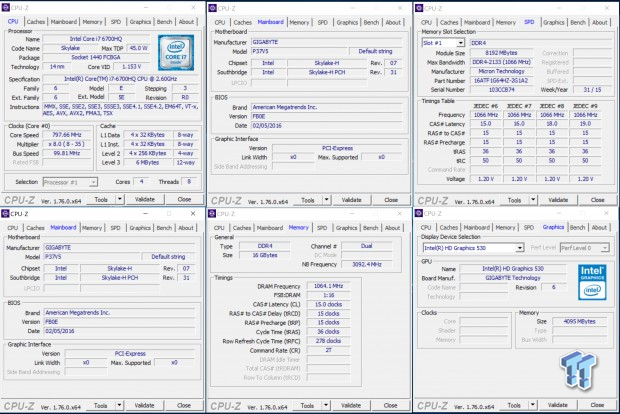The height and width of the screenshot is (414, 620).
Task: Click the Week/Year value 31 / 15
Action: point(592,90)
